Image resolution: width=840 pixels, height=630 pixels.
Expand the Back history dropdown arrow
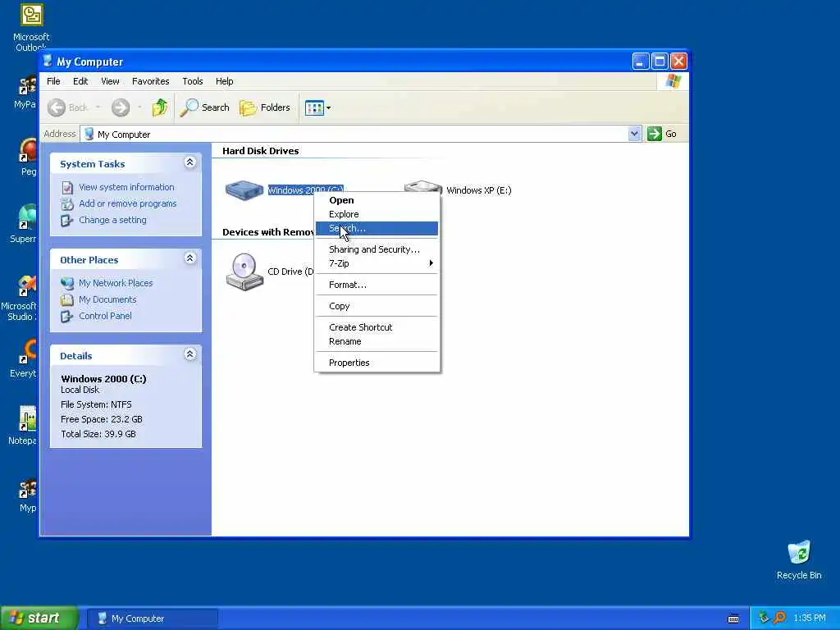tap(98, 107)
